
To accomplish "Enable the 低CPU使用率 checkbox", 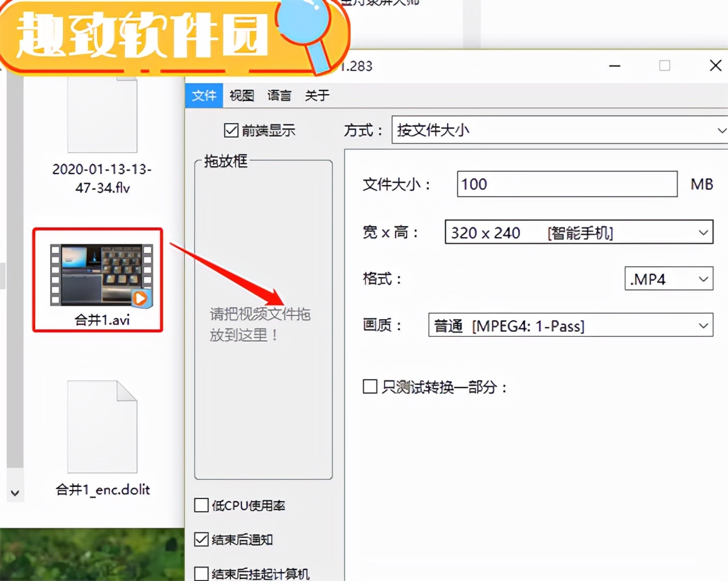I will click(200, 505).
